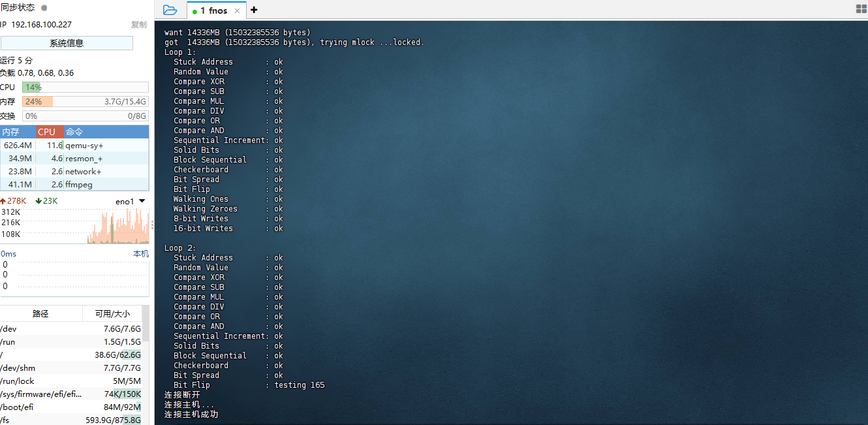This screenshot has width=868, height=425.
Task: Close the fnos tab
Action: point(237,10)
